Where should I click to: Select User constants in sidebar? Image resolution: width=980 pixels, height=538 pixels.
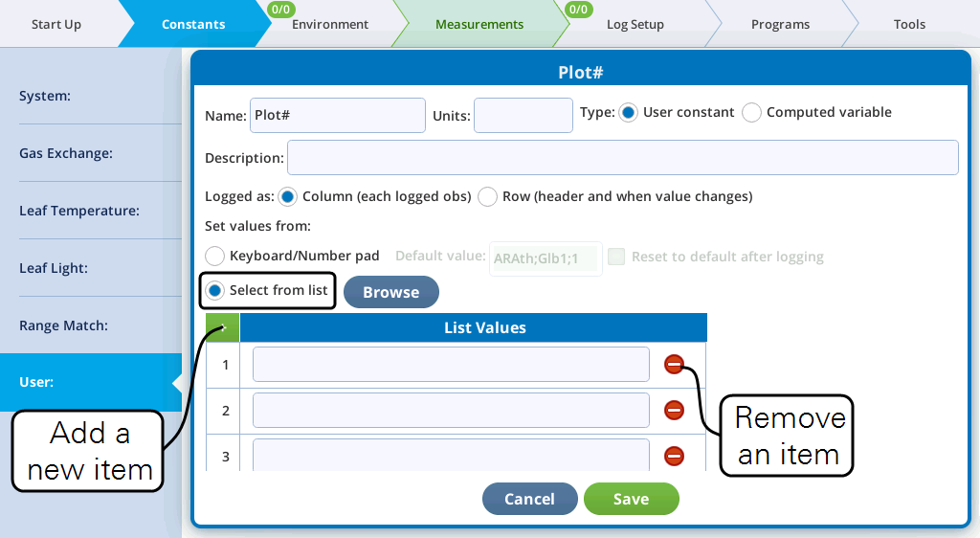[x=91, y=382]
